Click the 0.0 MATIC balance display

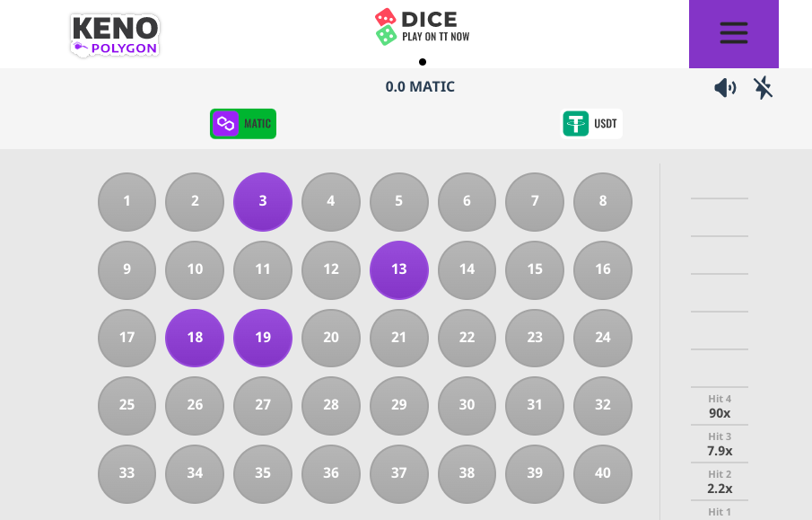(420, 86)
